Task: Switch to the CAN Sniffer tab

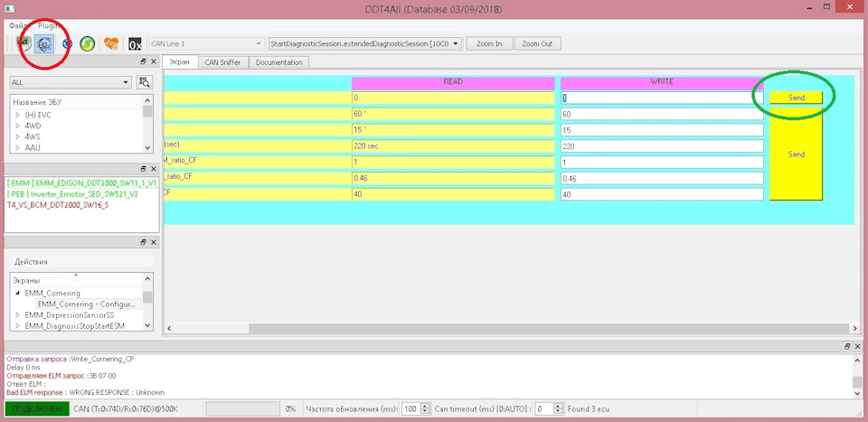Action: 222,62
